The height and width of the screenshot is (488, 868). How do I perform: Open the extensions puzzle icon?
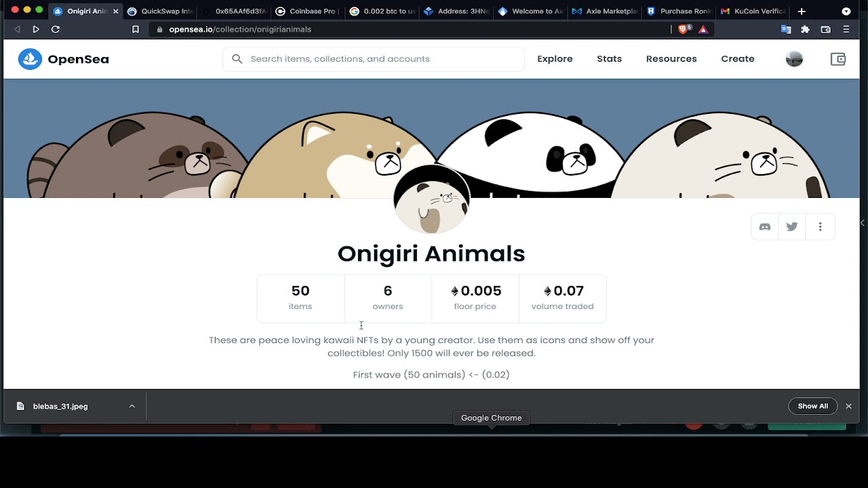(806, 29)
